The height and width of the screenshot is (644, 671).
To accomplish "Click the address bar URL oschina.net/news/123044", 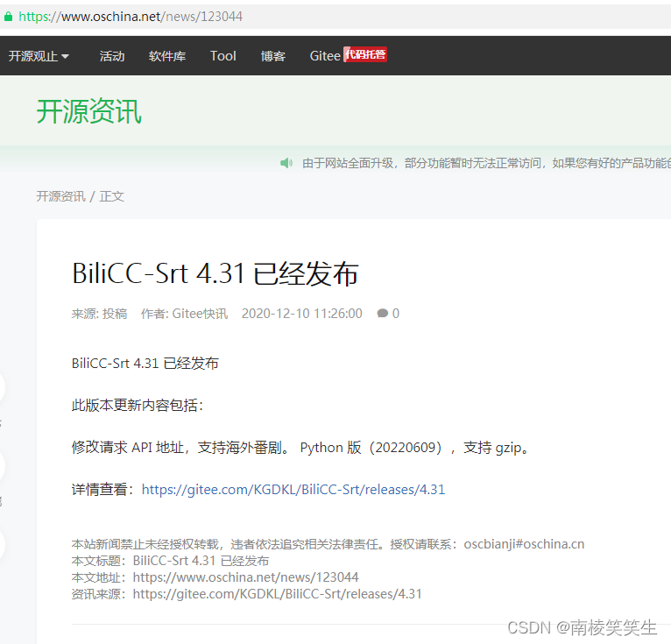I will point(131,17).
